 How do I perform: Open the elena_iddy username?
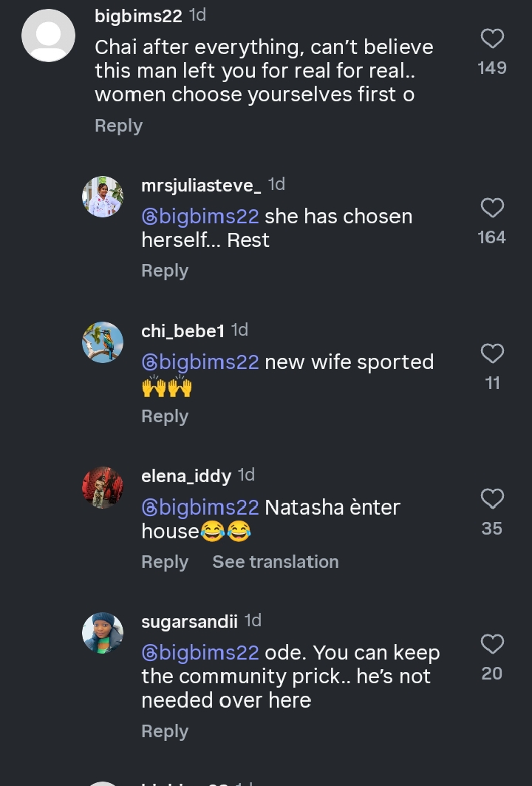(186, 475)
